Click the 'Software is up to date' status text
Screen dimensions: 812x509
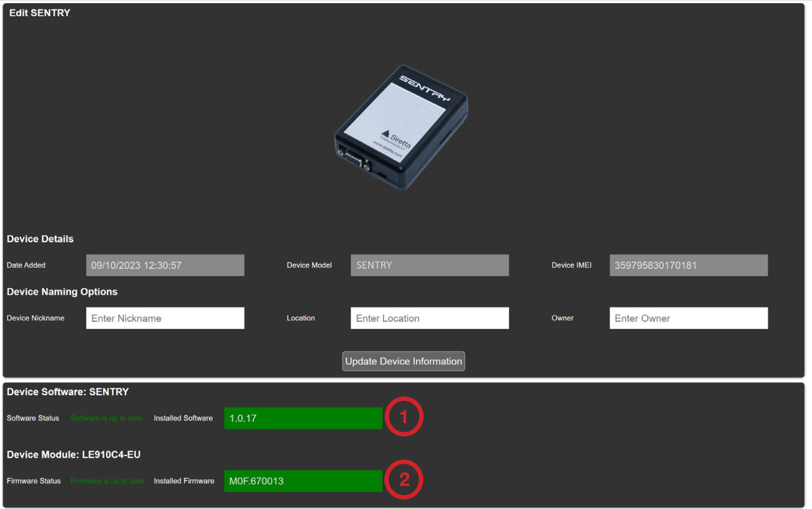click(106, 418)
